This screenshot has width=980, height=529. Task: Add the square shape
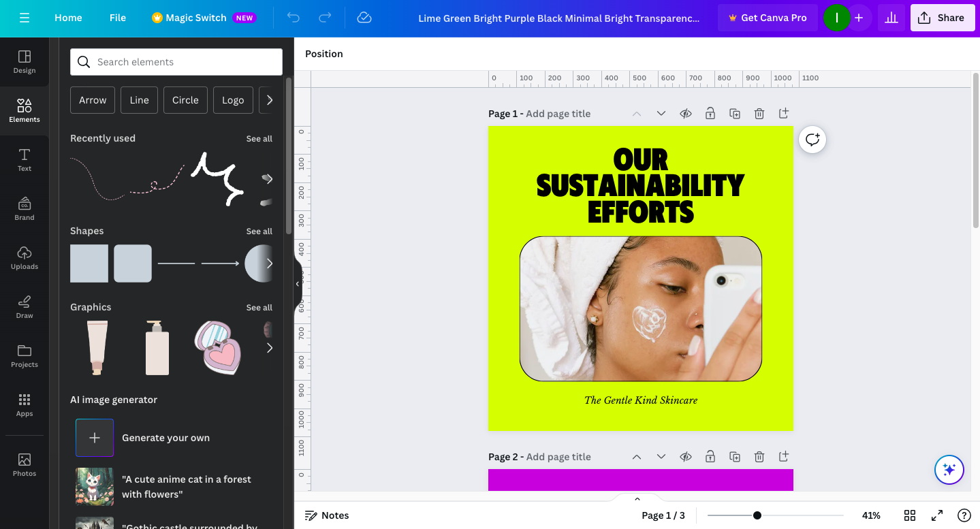(x=89, y=263)
